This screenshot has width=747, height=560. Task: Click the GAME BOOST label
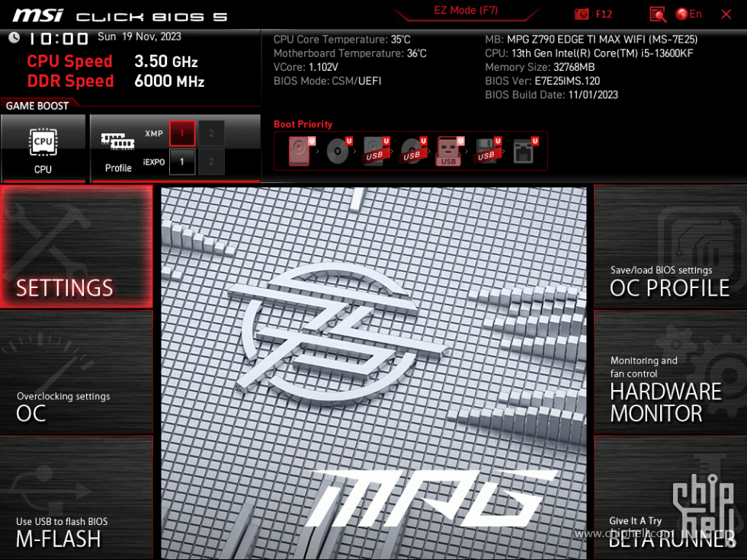[37, 106]
